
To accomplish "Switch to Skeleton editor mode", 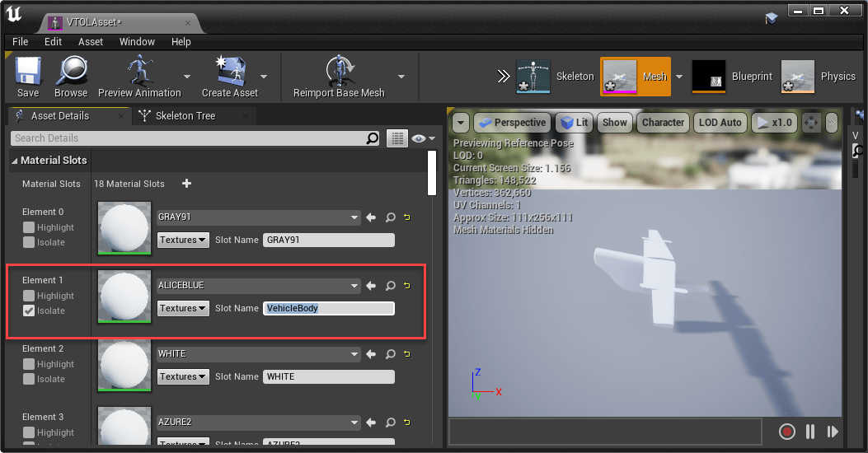I will pos(556,77).
